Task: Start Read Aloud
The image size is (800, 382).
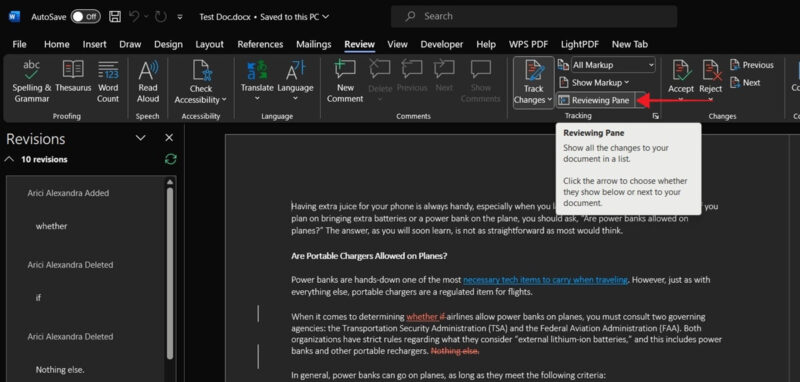Action: point(148,81)
